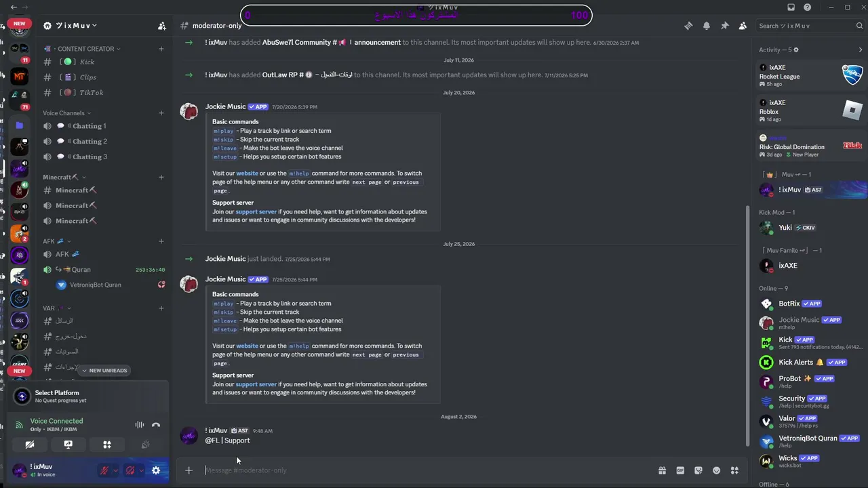
Task: Create channel in Minecraft category
Action: click(x=161, y=178)
